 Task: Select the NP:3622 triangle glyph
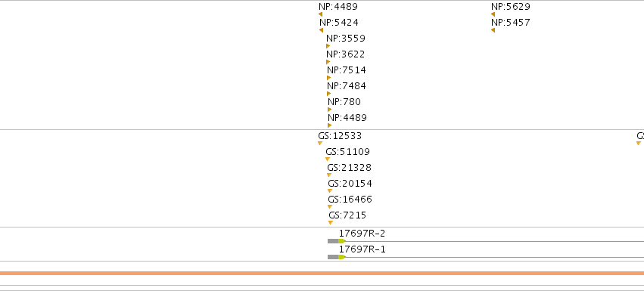click(328, 62)
